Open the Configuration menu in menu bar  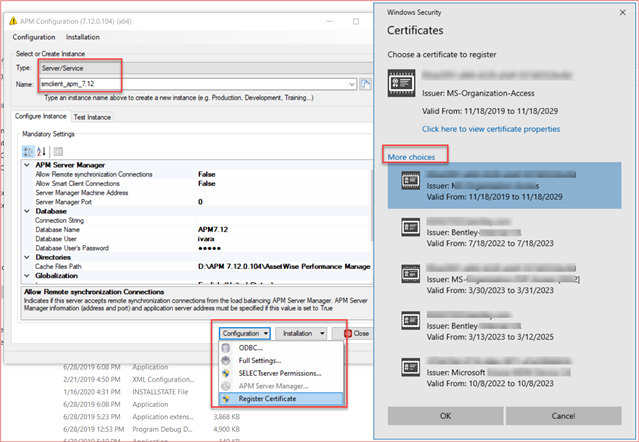tap(34, 37)
